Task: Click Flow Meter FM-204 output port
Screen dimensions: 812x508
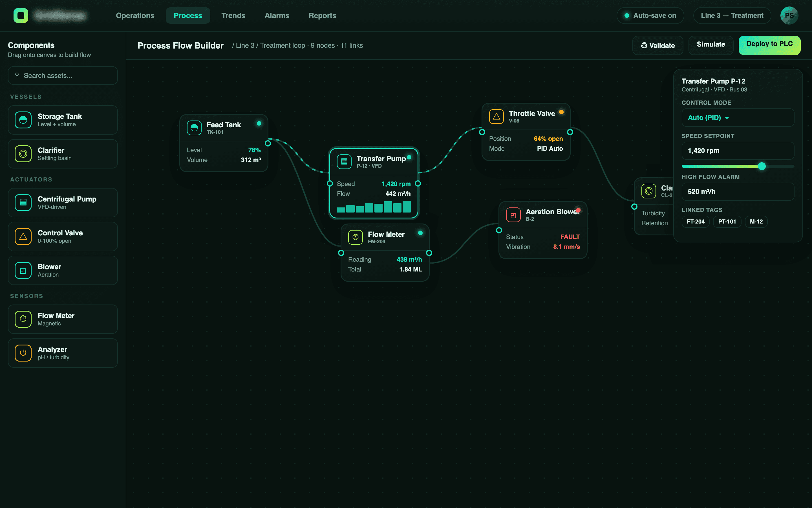Action: 429,253
